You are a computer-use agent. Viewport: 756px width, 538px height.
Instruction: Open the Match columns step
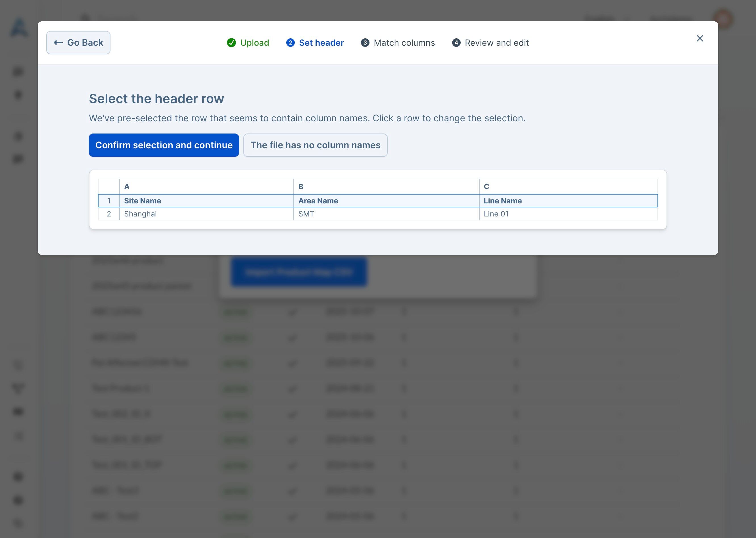click(404, 43)
